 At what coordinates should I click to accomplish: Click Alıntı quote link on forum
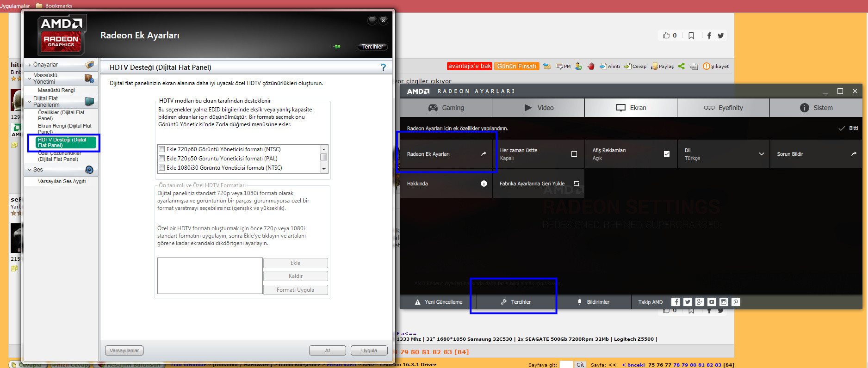[610, 67]
